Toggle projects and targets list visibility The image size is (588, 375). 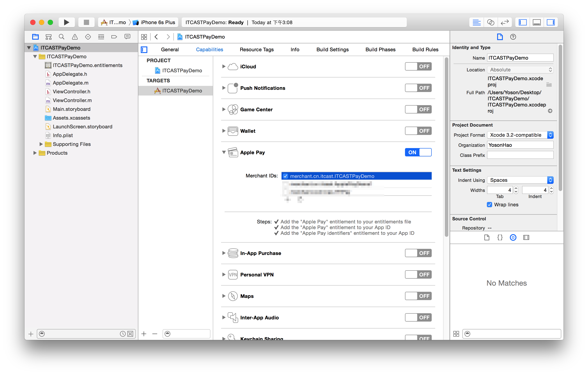coord(144,50)
